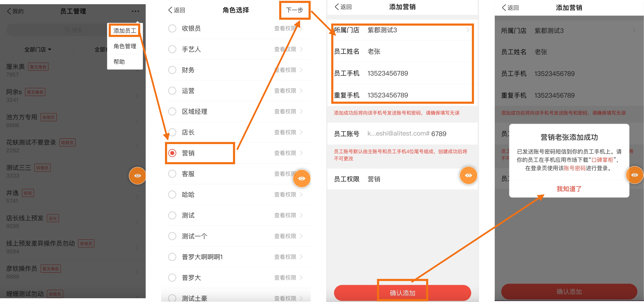View permissions (查看权限) for 收银员
The width and height of the screenshot is (644, 302).
285,28
